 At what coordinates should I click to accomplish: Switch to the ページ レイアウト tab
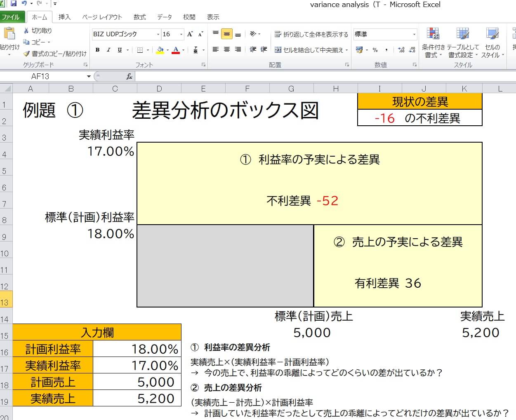pos(102,17)
